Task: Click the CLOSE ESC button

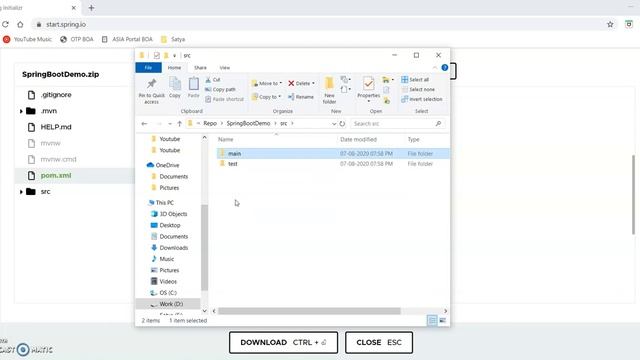Action: (x=379, y=342)
